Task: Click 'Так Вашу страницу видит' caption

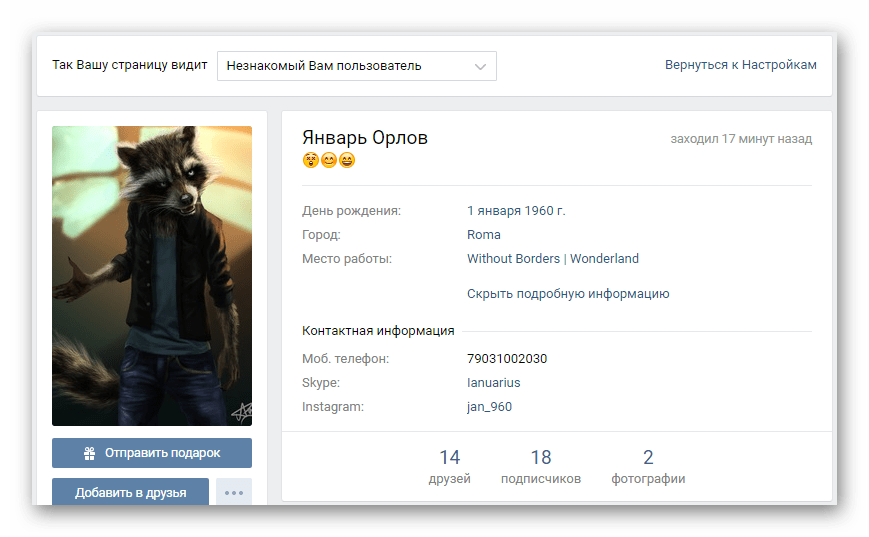Action: point(130,65)
